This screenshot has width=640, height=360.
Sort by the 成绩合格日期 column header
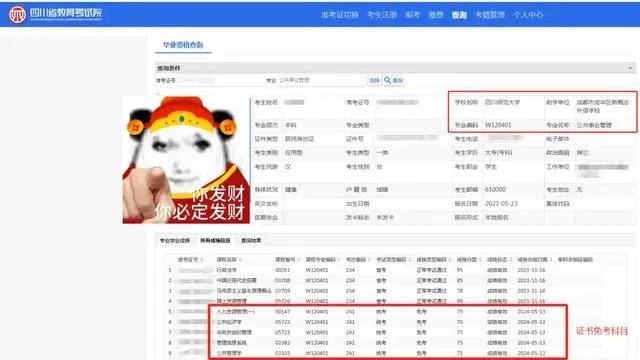(534, 260)
